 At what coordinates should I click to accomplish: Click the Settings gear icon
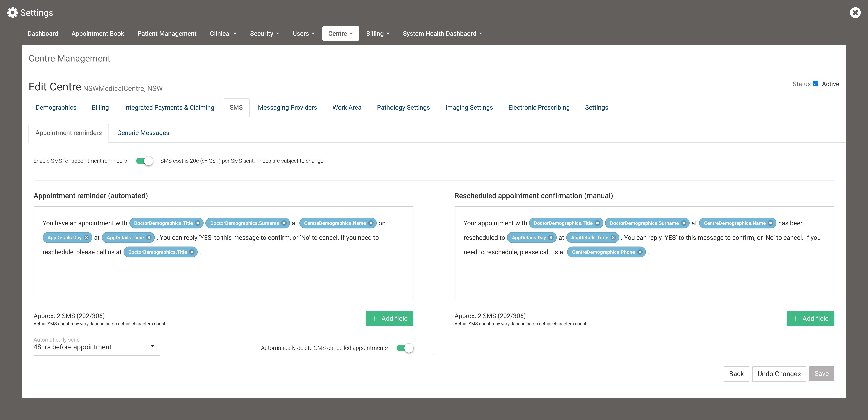12,13
